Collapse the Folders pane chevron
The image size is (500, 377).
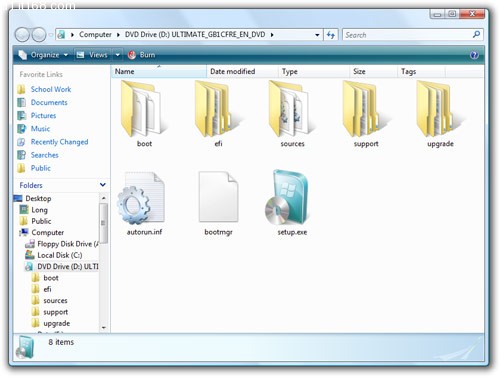[x=103, y=185]
